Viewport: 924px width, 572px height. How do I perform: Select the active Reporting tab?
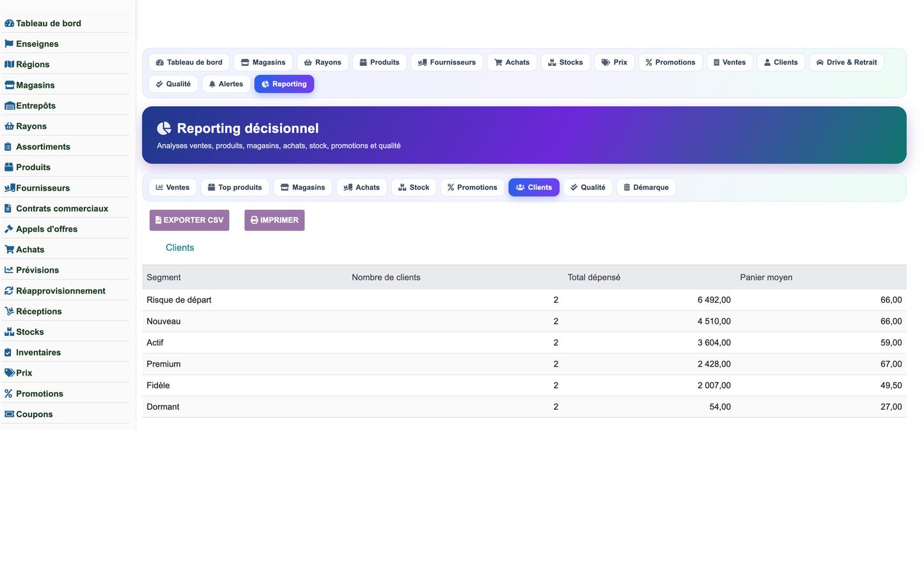pyautogui.click(x=284, y=84)
